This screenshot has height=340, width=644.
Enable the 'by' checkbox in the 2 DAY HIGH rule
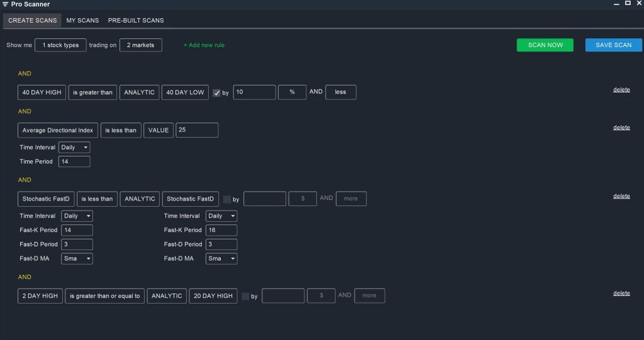coord(245,297)
